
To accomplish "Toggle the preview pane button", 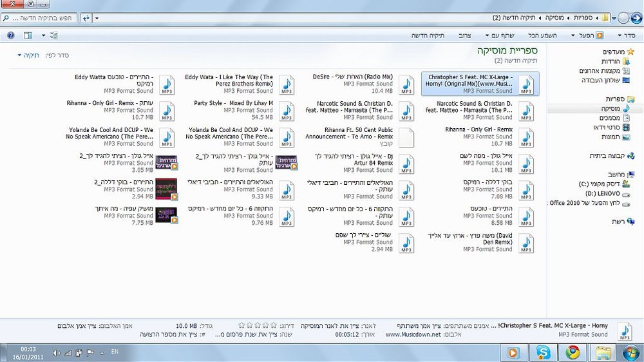I will (x=28, y=35).
